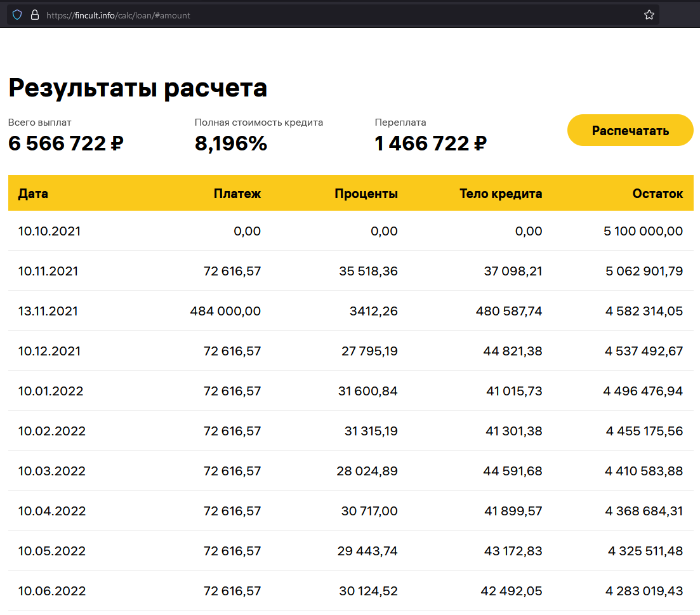
Task: Click the Проценты column header
Action: [366, 193]
